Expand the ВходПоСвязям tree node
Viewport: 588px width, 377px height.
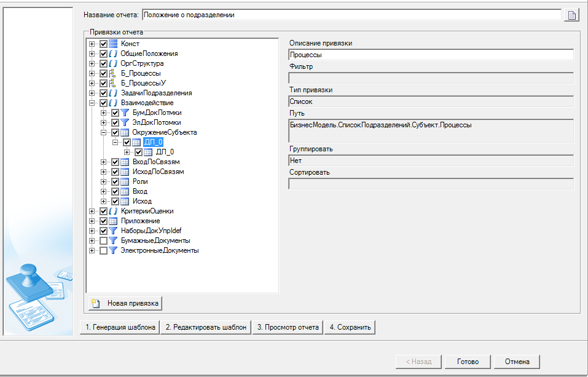click(x=104, y=162)
